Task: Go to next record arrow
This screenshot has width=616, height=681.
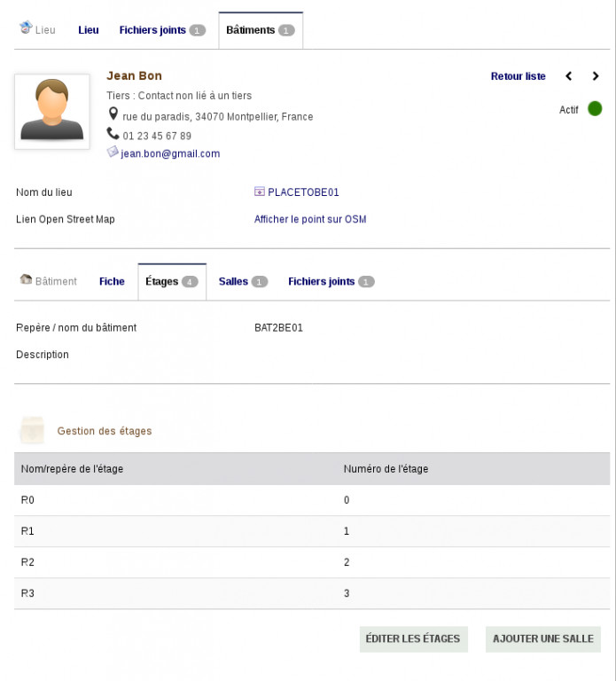Action: (596, 76)
